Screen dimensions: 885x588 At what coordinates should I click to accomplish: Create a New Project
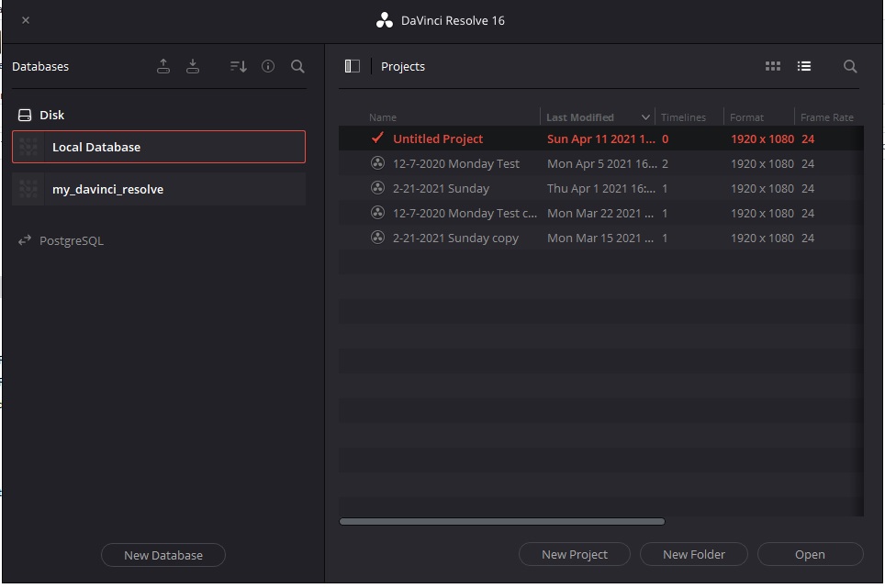575,554
